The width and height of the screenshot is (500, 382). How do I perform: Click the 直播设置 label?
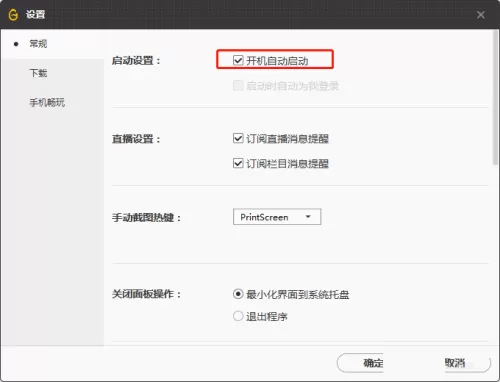tap(136, 139)
